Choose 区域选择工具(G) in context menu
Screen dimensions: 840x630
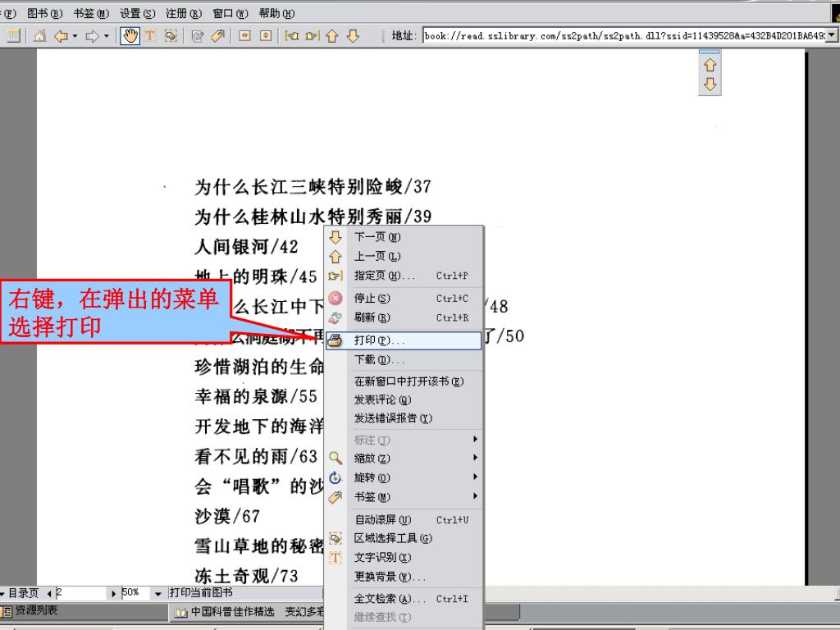coord(404,538)
